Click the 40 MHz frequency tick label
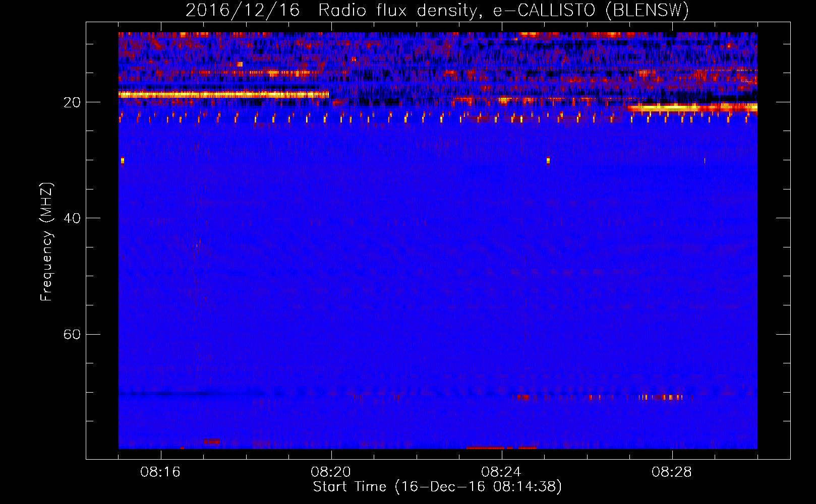Viewport: 816px width, 504px height. coord(72,218)
